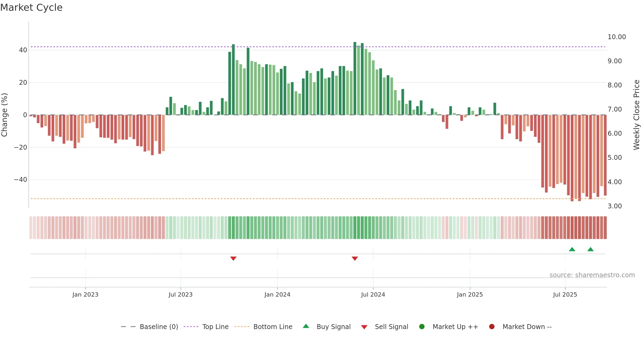
Task: Select the second sell signal marker near June 2024
Action: (355, 258)
